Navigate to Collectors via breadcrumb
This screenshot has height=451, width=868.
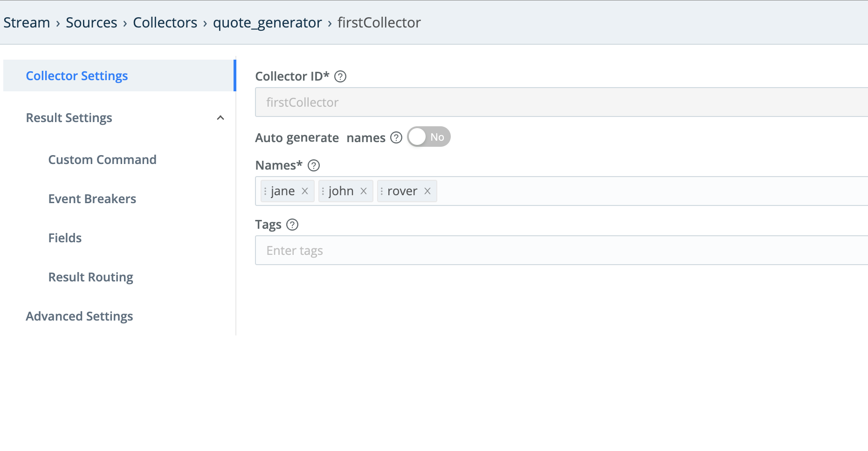click(x=165, y=22)
